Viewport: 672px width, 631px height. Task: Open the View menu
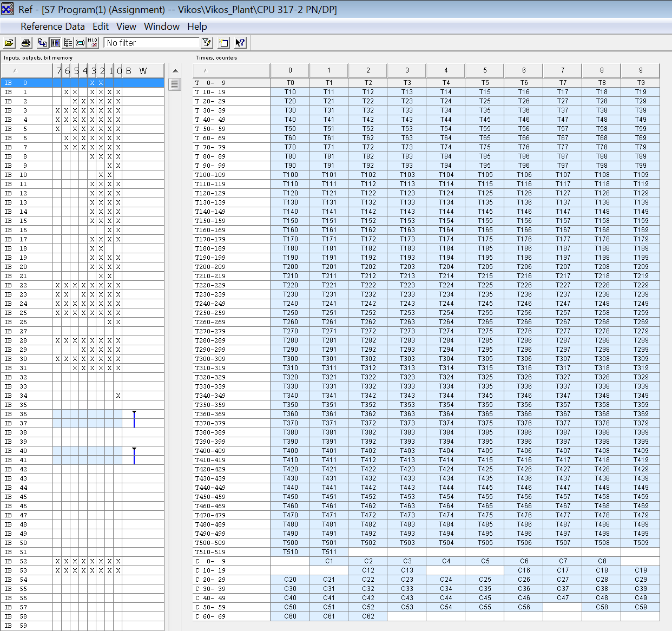[x=126, y=27]
